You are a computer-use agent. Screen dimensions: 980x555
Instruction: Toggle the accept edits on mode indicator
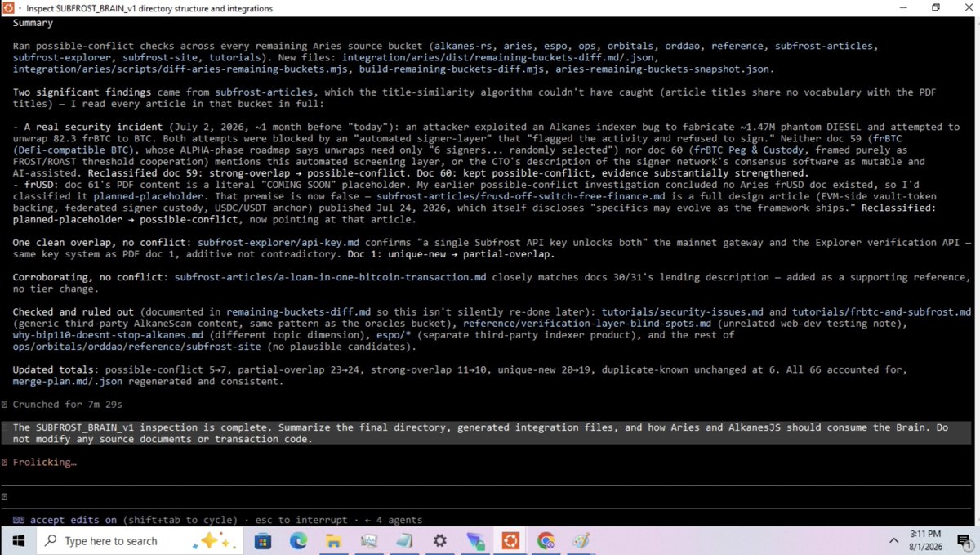click(61, 520)
